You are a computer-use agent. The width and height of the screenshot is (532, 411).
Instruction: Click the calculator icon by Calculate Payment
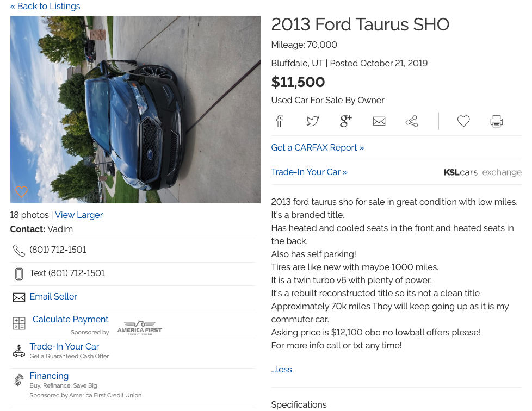point(19,323)
